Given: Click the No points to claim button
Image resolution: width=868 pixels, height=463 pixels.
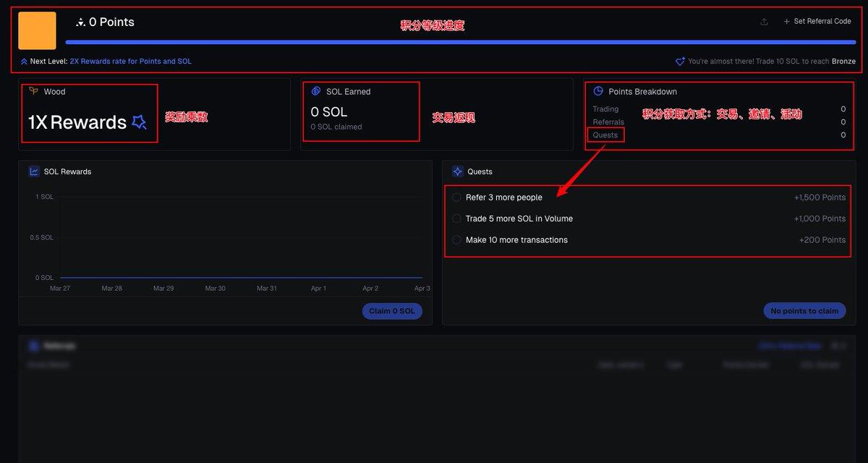Looking at the screenshot, I should pos(804,311).
